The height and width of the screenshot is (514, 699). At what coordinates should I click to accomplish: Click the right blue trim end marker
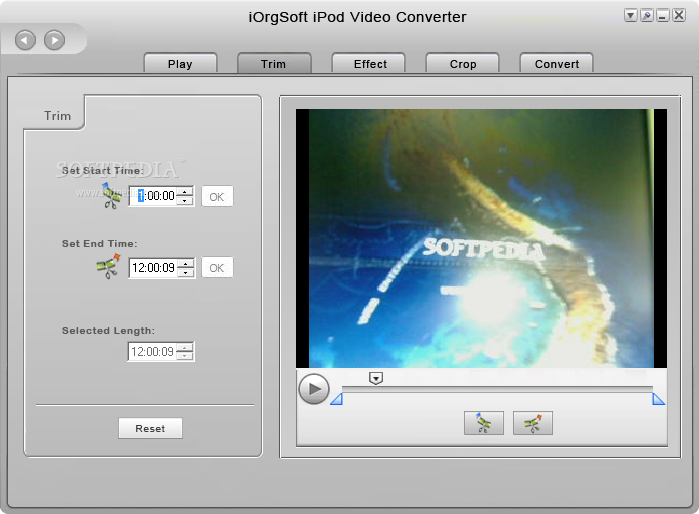click(658, 399)
